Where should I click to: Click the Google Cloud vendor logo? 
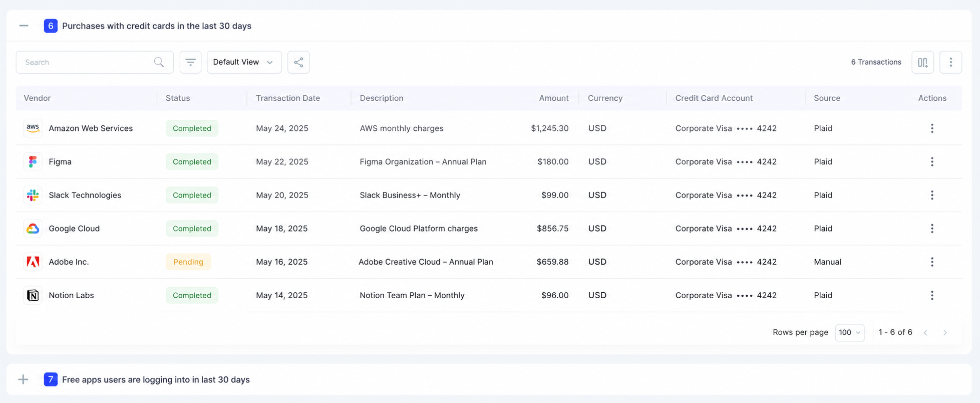tap(33, 229)
